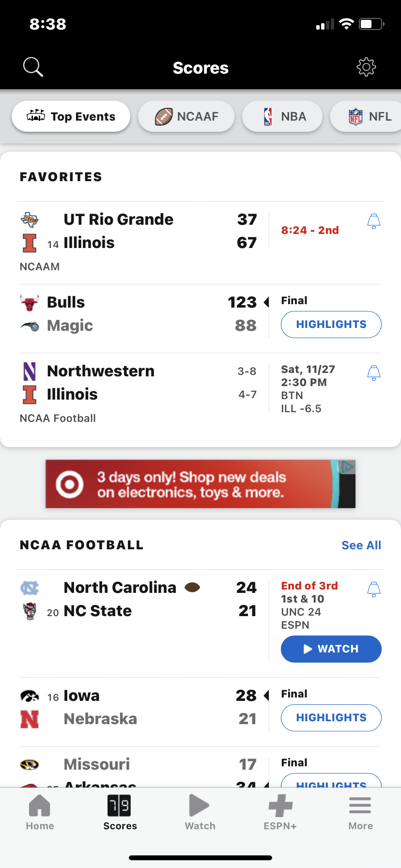Screen dimensions: 401x868
Task: Open the search magnifier icon
Action: 33,67
